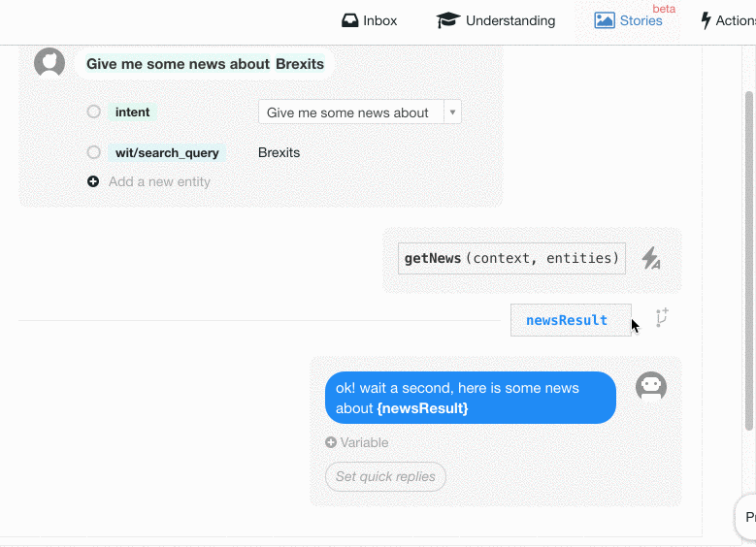Click the vertical scrollbar on the right
Screen dimensions: 756x547
748,260
